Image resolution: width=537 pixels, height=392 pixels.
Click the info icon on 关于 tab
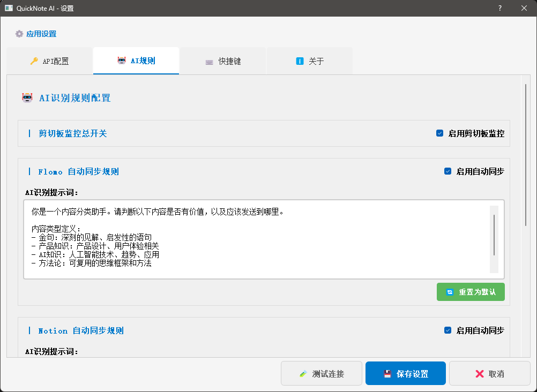(x=300, y=61)
